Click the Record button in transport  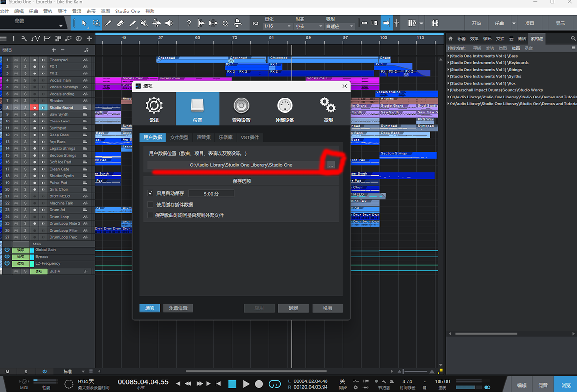pyautogui.click(x=259, y=384)
